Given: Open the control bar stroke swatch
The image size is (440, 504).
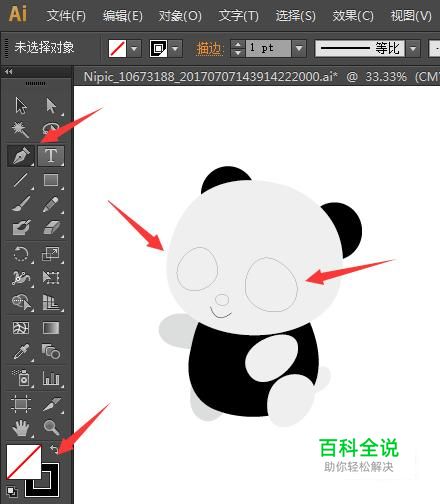Looking at the screenshot, I should pos(158,49).
